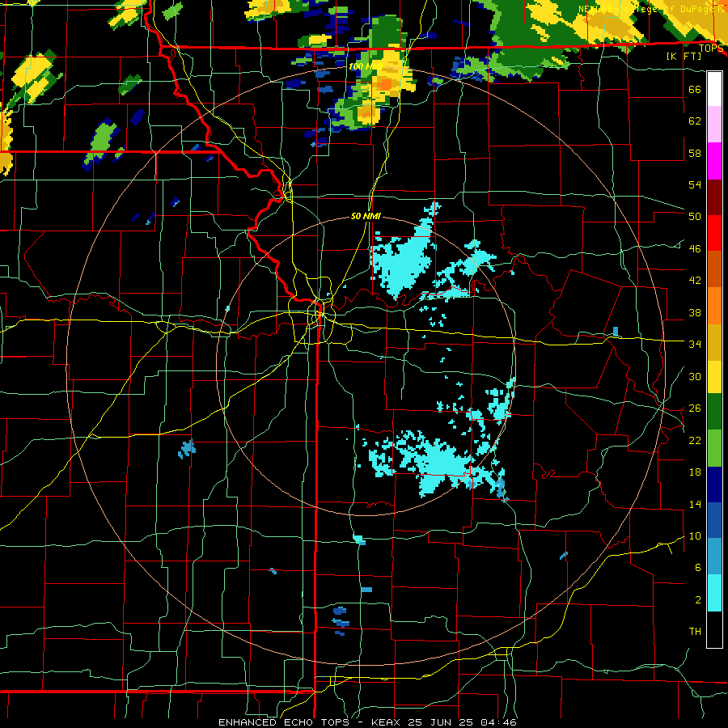Image resolution: width=728 pixels, height=728 pixels.
Task: Click the bright orange legend swatch
Action: [714, 305]
